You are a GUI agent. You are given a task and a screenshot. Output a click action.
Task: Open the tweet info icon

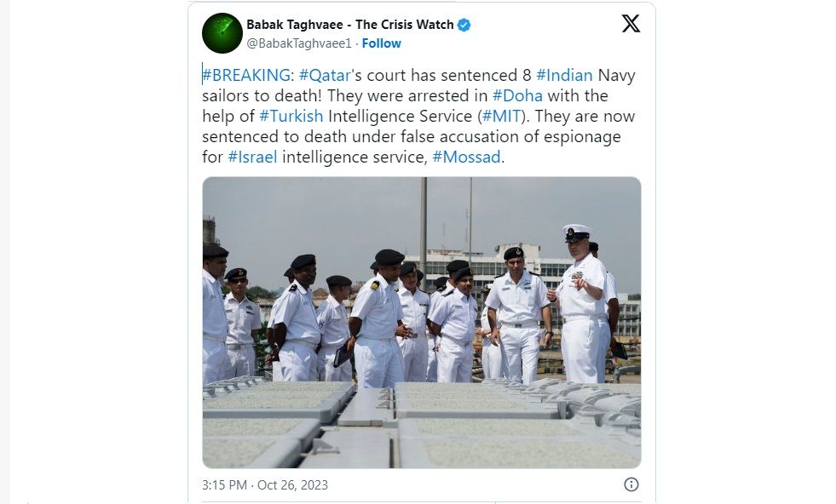click(631, 484)
